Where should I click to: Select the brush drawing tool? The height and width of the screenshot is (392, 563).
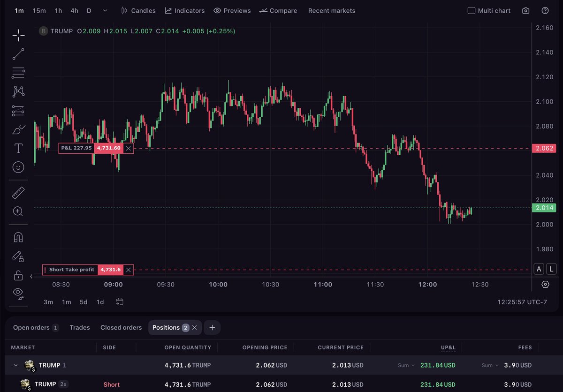pyautogui.click(x=18, y=129)
